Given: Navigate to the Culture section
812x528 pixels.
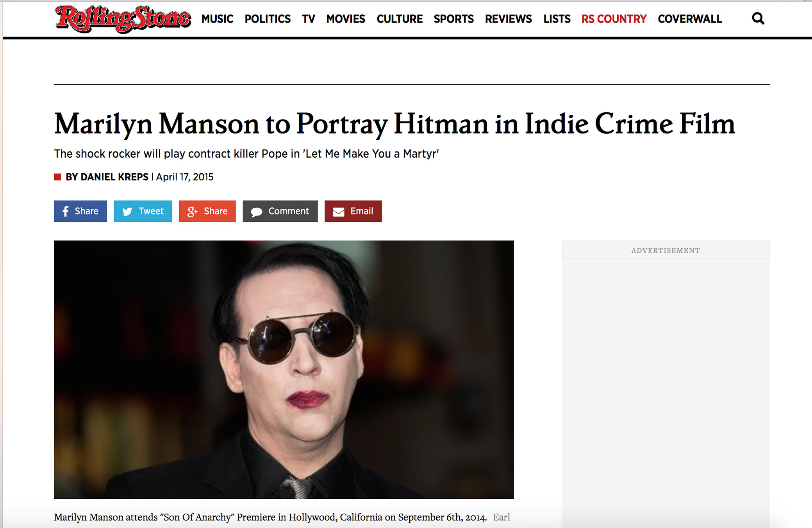Looking at the screenshot, I should coord(400,19).
